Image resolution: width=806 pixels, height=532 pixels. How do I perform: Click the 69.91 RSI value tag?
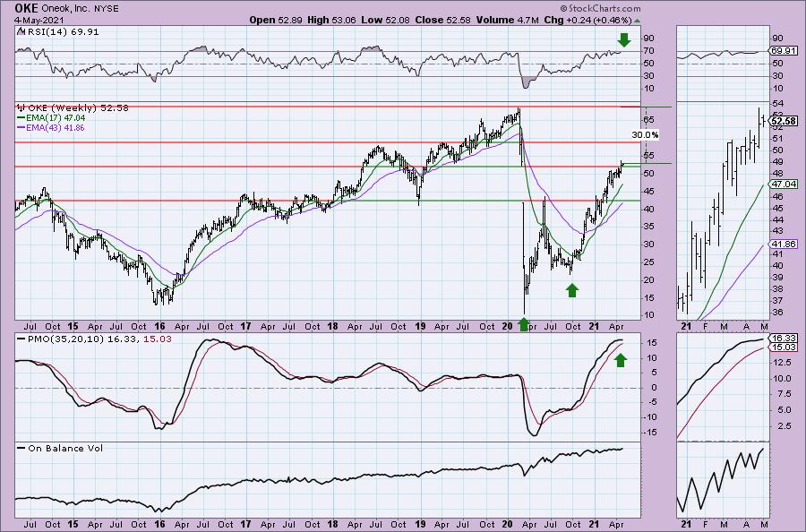(784, 51)
